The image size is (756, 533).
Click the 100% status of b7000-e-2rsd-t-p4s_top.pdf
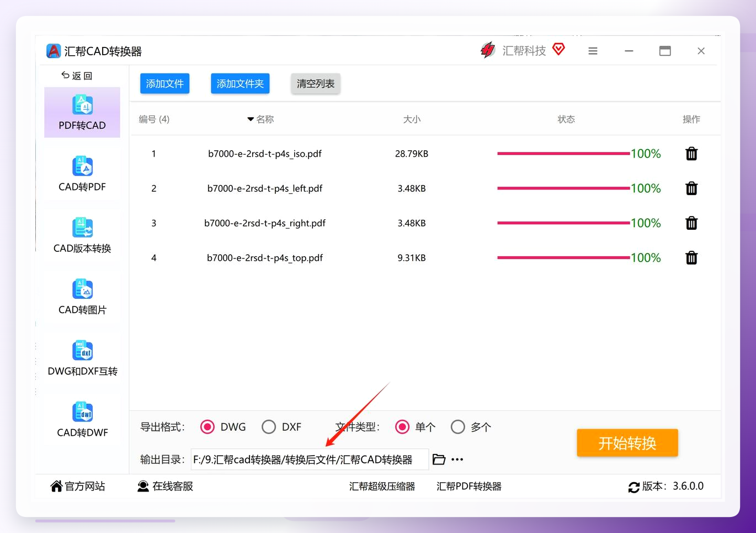pos(646,258)
